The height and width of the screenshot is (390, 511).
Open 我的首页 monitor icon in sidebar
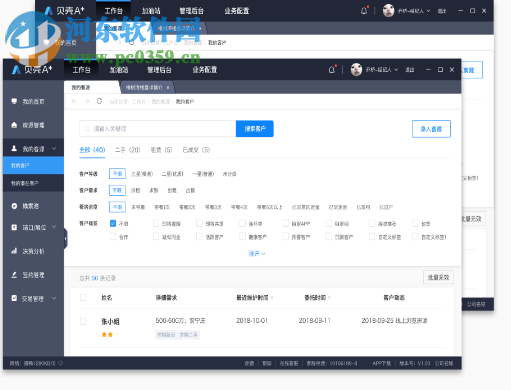pos(14,101)
